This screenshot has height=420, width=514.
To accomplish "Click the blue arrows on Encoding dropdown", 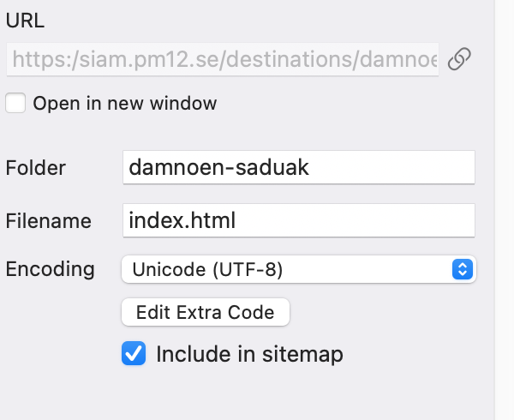I will (463, 269).
